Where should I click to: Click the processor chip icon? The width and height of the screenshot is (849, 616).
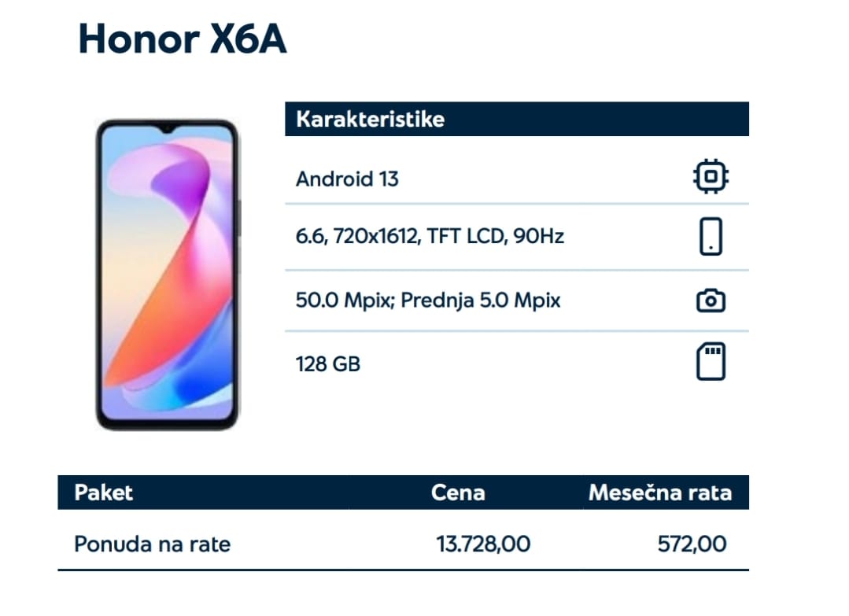click(x=711, y=176)
